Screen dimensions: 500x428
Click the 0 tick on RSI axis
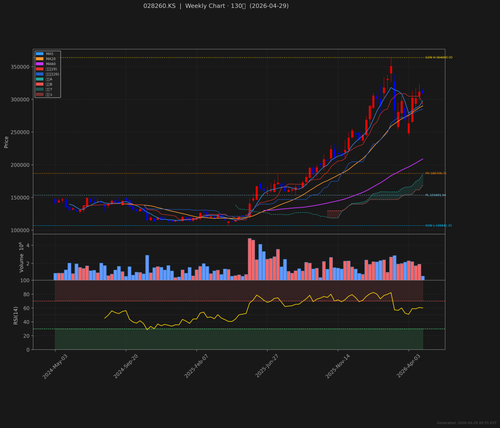pos(28,350)
